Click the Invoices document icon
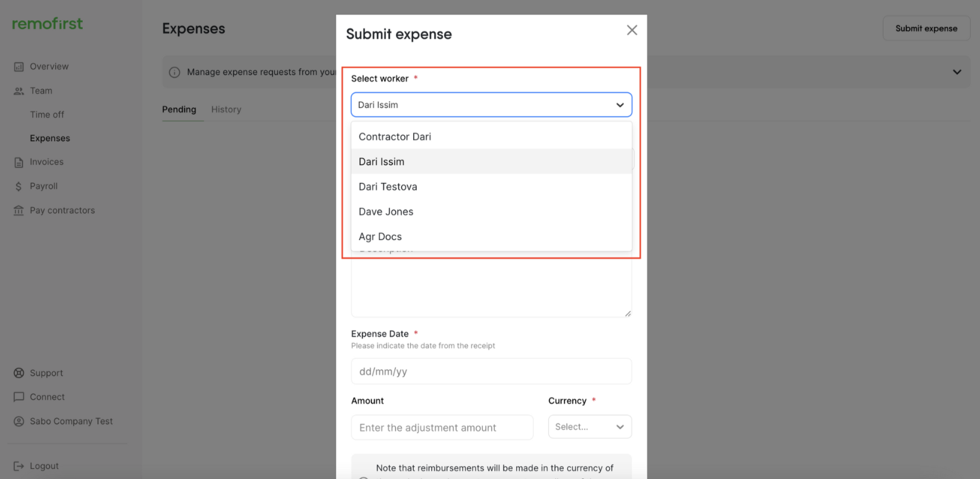Image resolution: width=980 pixels, height=479 pixels. [19, 162]
